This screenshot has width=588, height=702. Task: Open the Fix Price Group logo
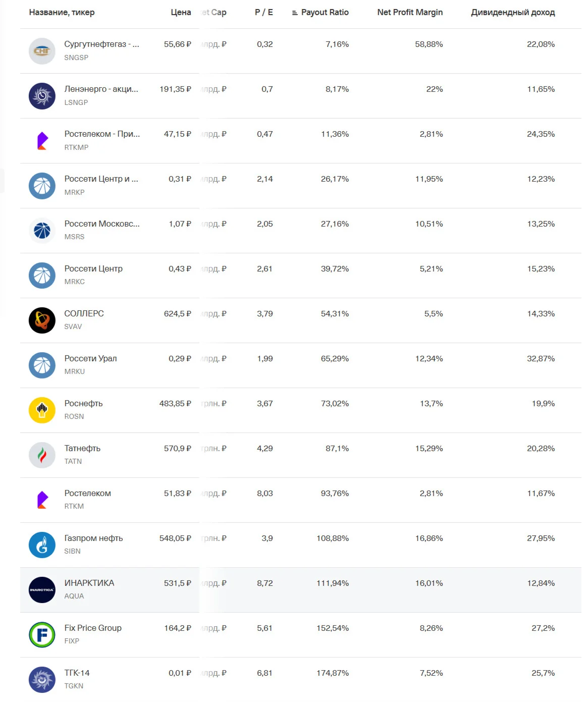(42, 635)
